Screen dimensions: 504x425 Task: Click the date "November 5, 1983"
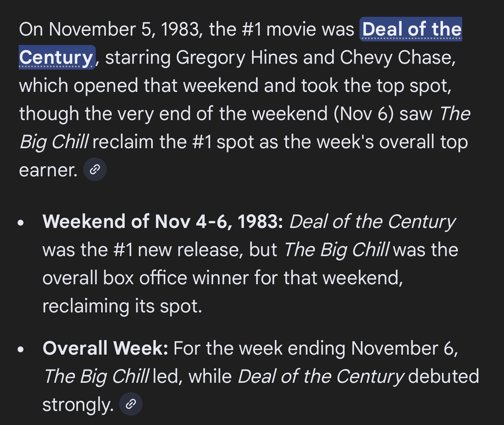point(125,29)
